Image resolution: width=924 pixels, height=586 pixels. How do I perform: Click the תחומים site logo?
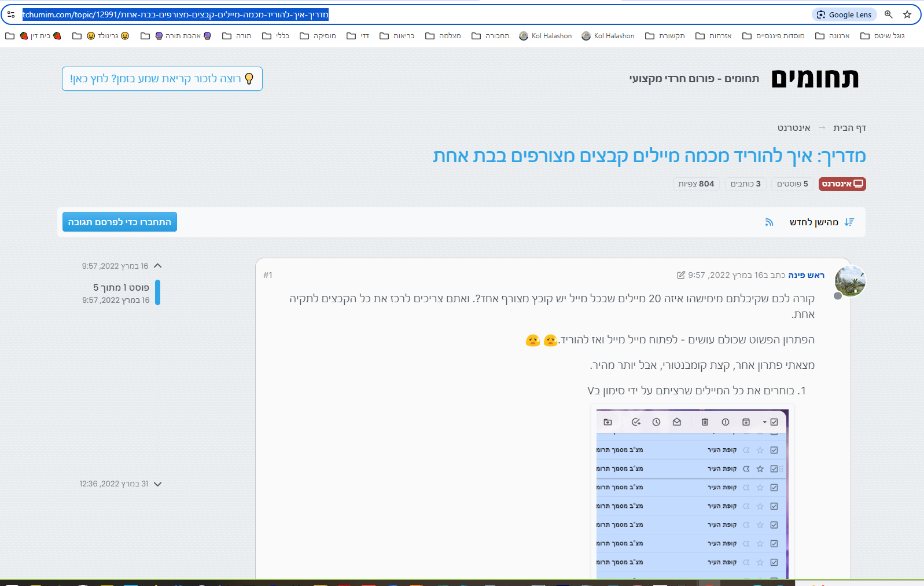point(815,78)
